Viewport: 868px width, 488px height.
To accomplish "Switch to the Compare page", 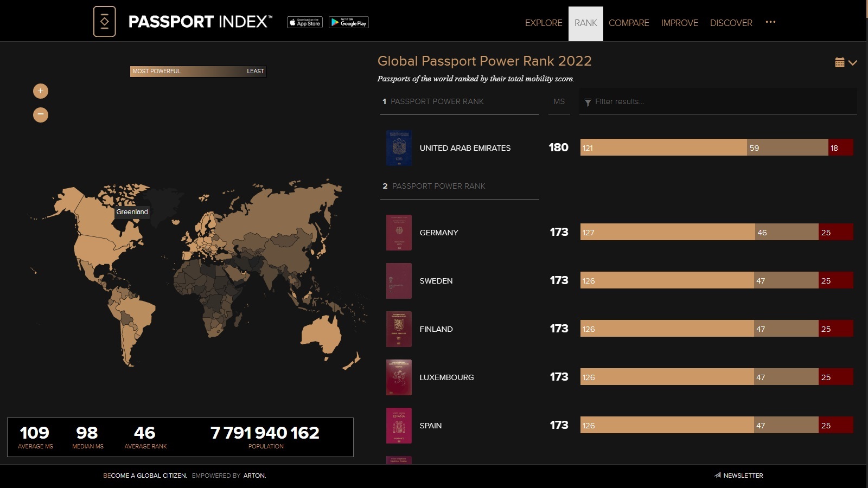I will click(x=629, y=23).
